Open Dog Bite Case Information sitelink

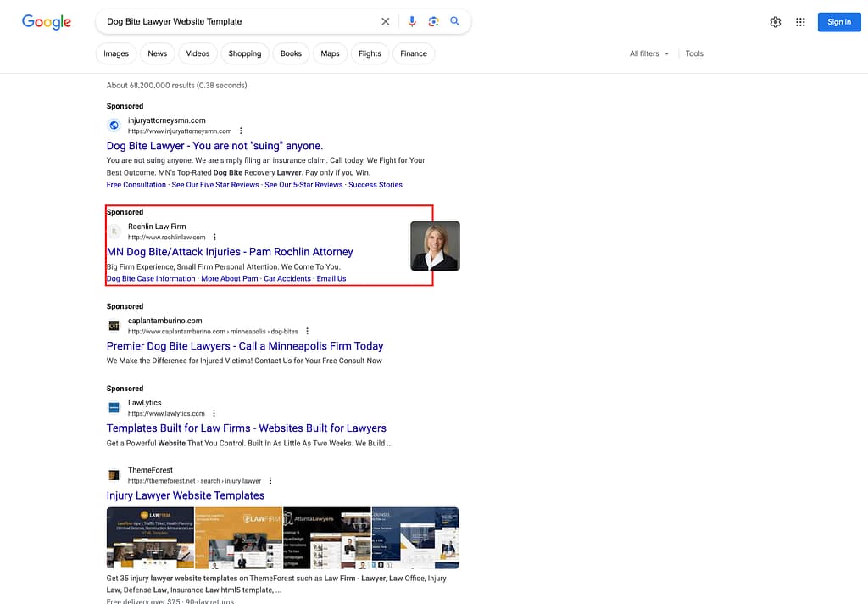[151, 279]
